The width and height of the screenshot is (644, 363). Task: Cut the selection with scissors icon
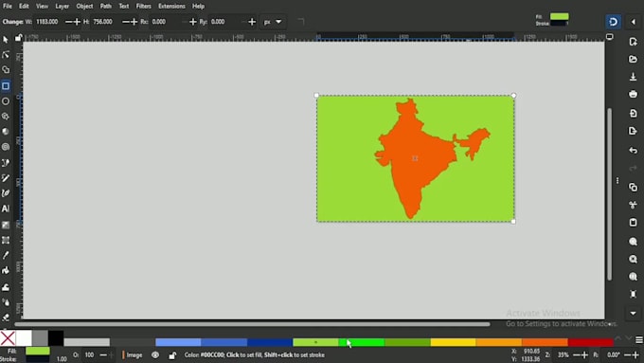633,205
